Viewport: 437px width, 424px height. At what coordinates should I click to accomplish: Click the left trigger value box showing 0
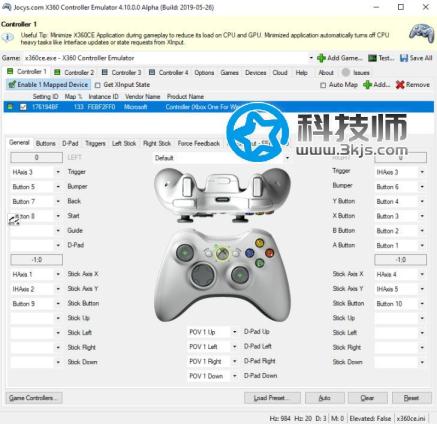pos(37,157)
